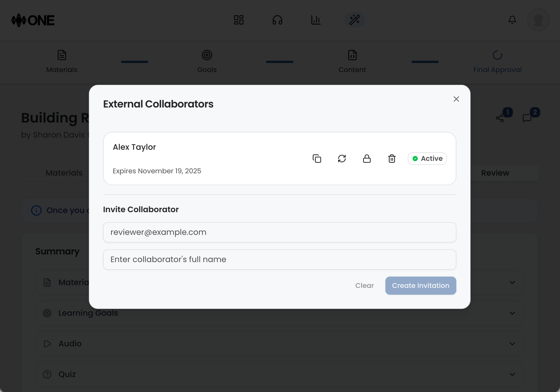Select the highlighted magic wand AI tool
This screenshot has width=560, height=392.
(354, 20)
